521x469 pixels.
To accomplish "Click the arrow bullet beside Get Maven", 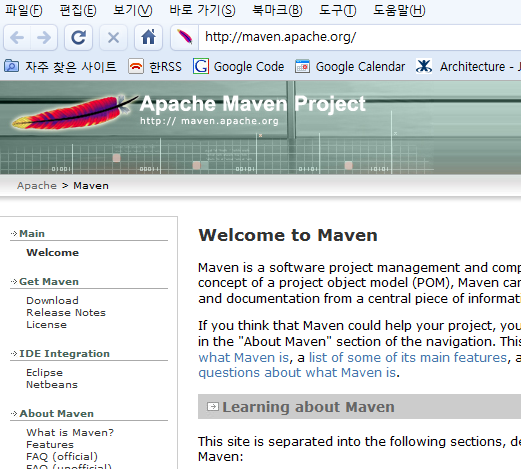I will (x=14, y=282).
